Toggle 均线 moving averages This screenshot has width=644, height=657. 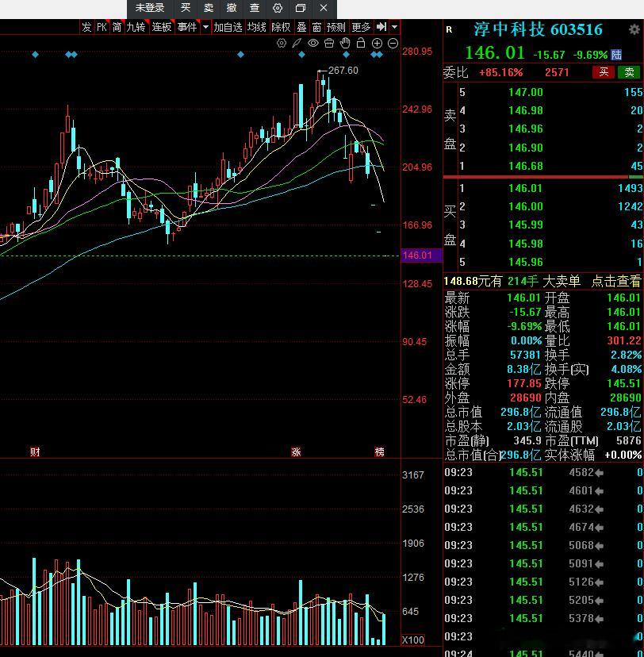click(257, 27)
